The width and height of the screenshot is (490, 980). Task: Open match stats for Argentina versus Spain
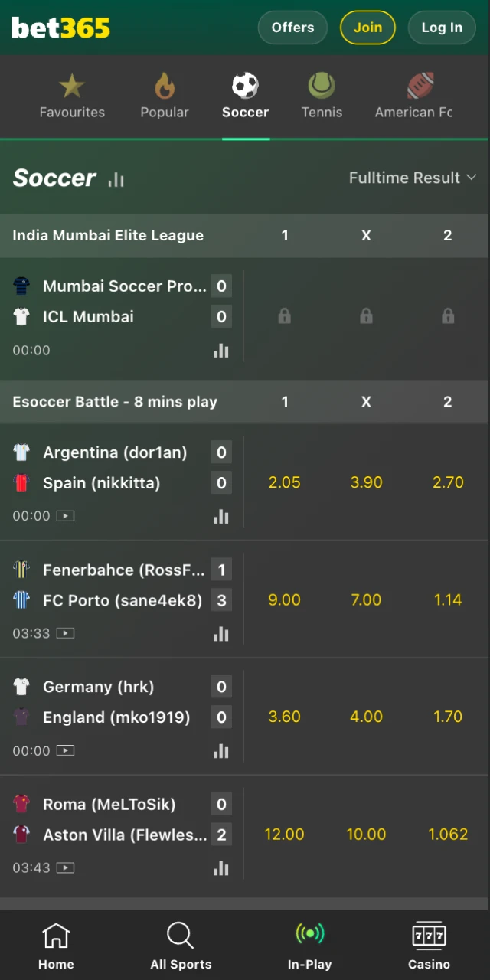click(x=221, y=517)
